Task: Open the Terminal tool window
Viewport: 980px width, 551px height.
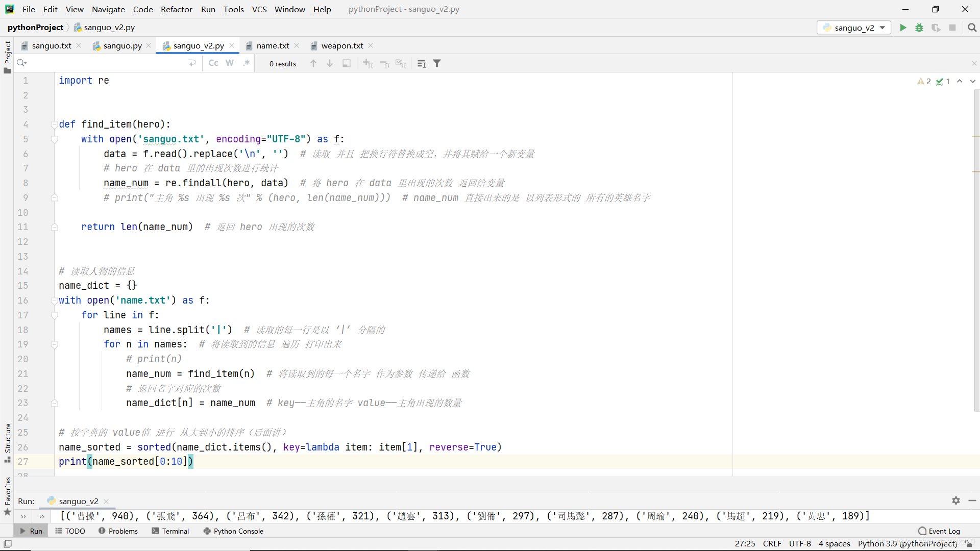Action: tap(170, 531)
